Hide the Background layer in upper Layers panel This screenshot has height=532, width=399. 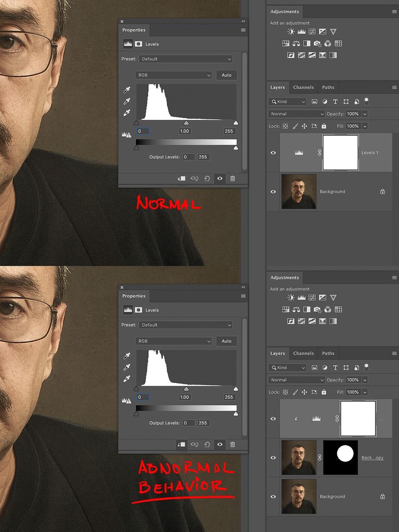273,192
